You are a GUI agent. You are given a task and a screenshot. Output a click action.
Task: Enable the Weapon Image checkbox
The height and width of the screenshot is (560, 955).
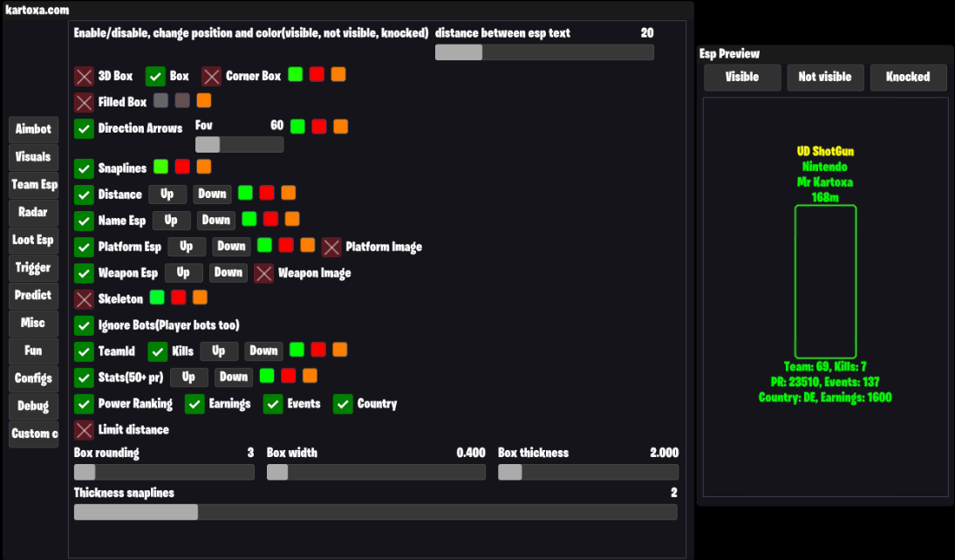pos(263,273)
